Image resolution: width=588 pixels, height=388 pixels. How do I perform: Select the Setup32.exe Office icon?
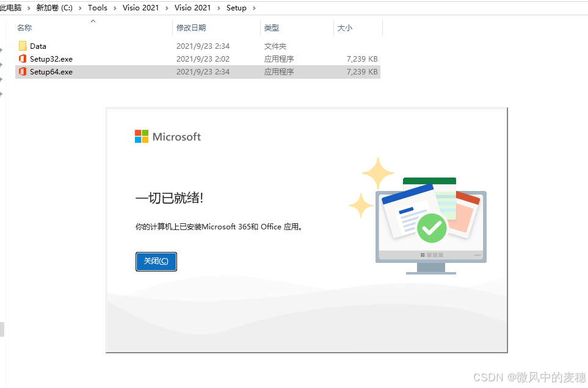(23, 59)
